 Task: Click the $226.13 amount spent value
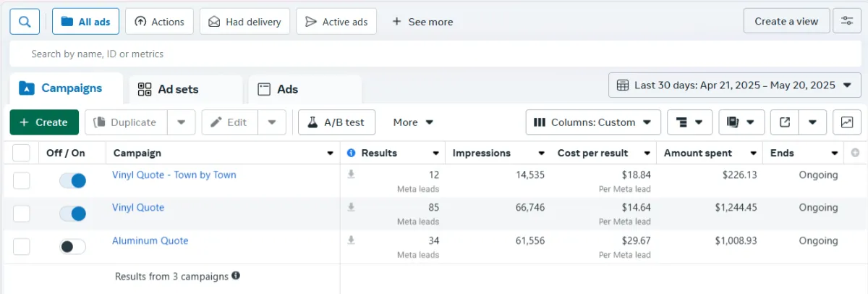(x=740, y=175)
